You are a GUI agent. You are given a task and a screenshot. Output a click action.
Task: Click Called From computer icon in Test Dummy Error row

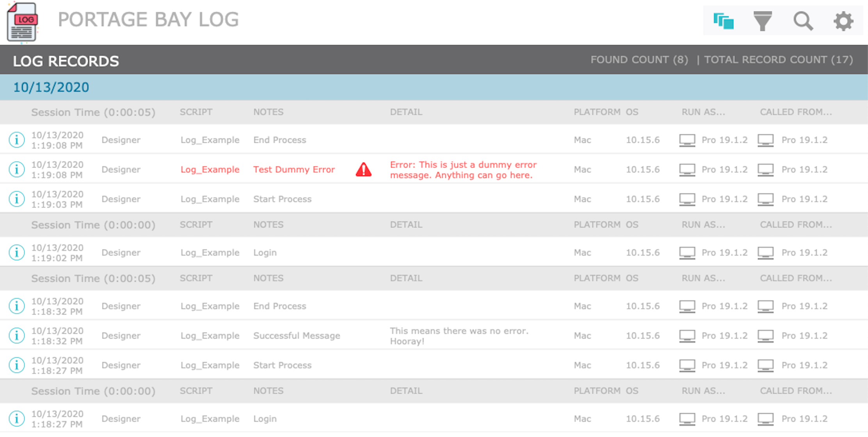[766, 170]
